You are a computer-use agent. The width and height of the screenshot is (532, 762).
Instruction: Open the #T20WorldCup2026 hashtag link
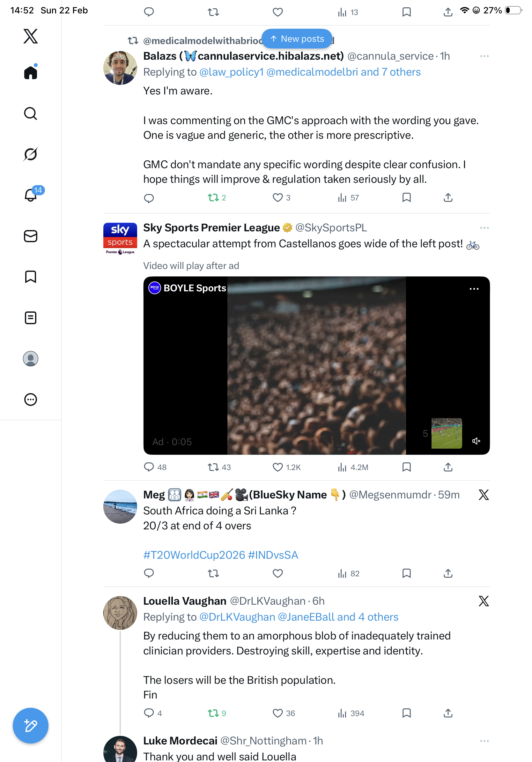point(194,555)
